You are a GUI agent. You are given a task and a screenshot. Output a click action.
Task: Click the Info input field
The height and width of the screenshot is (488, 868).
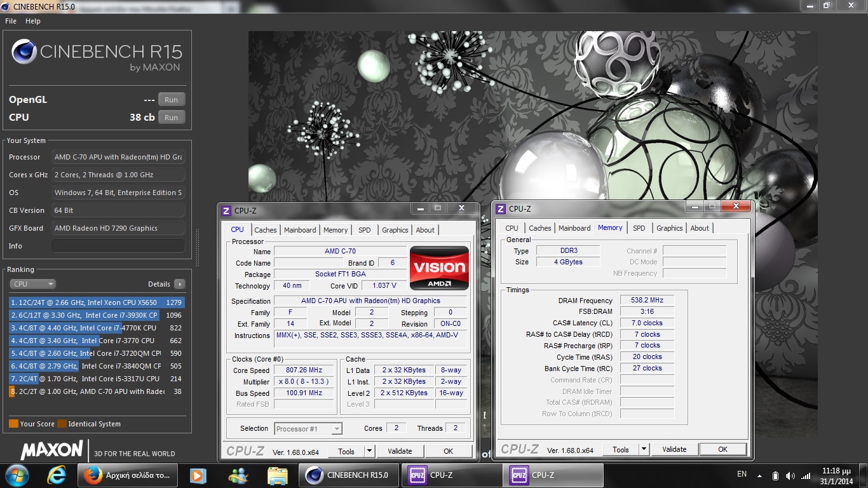click(x=118, y=246)
